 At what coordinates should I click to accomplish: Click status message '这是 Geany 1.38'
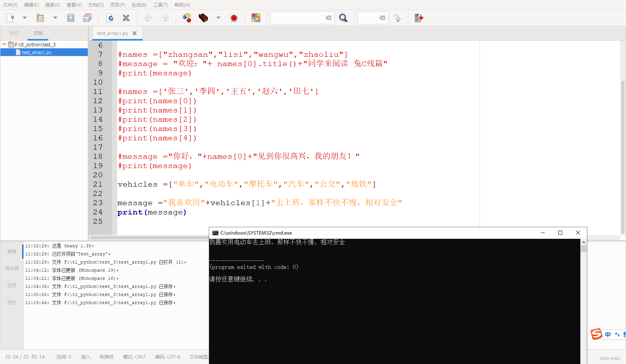coord(73,246)
